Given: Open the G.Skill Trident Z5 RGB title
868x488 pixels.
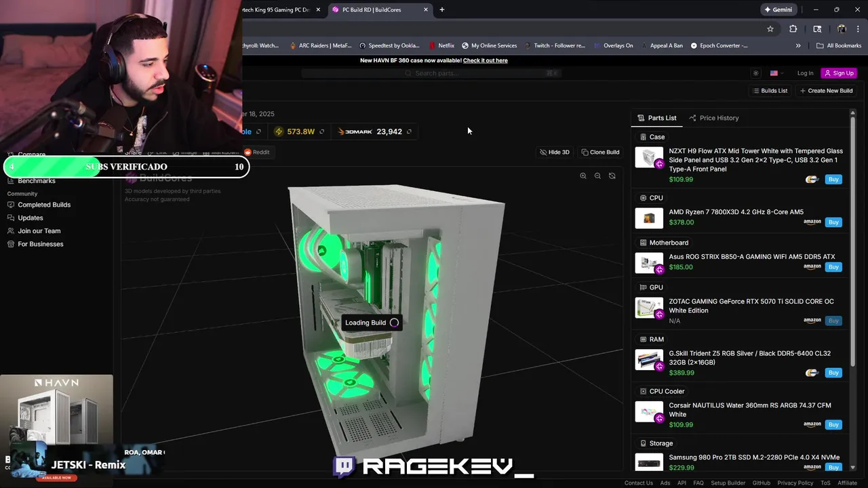Looking at the screenshot, I should [749, 358].
